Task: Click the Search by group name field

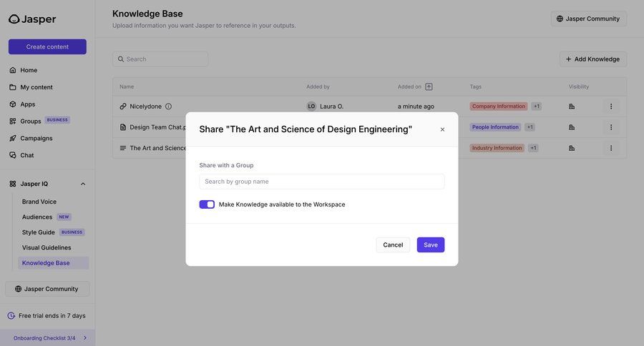Action: pos(321,182)
